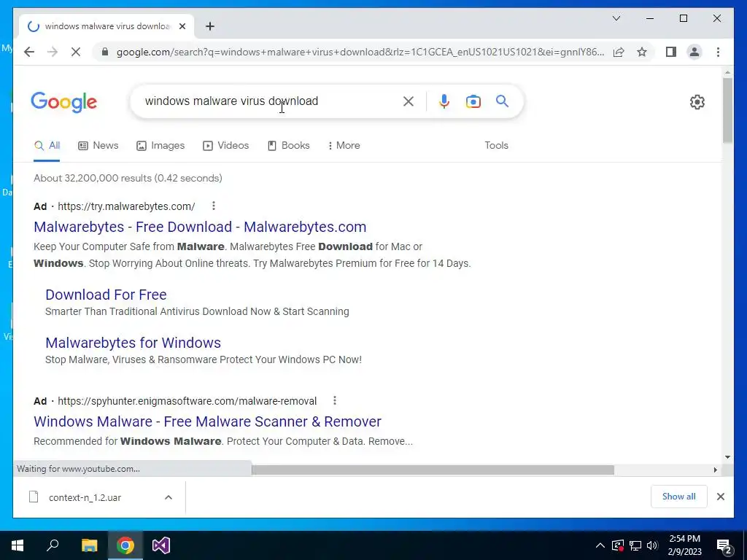Open Malwarebytes - Free Download link

tap(200, 227)
